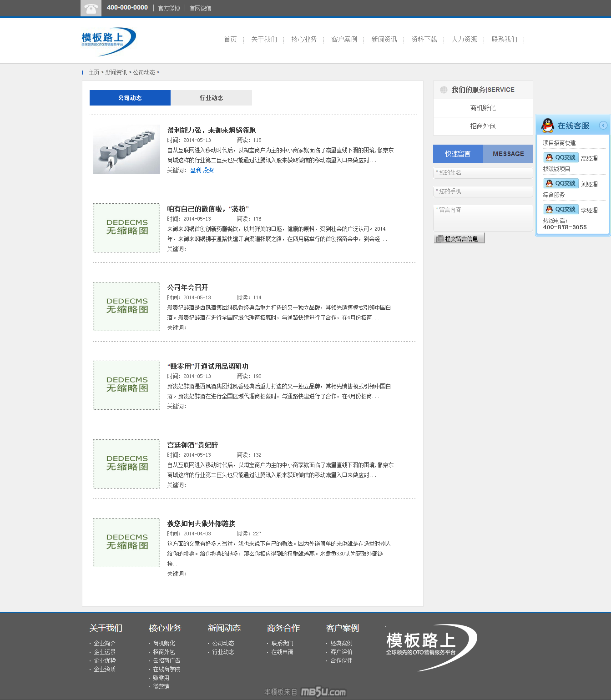Click the 提交留言信息 submit button
611x700 pixels.
[459, 238]
